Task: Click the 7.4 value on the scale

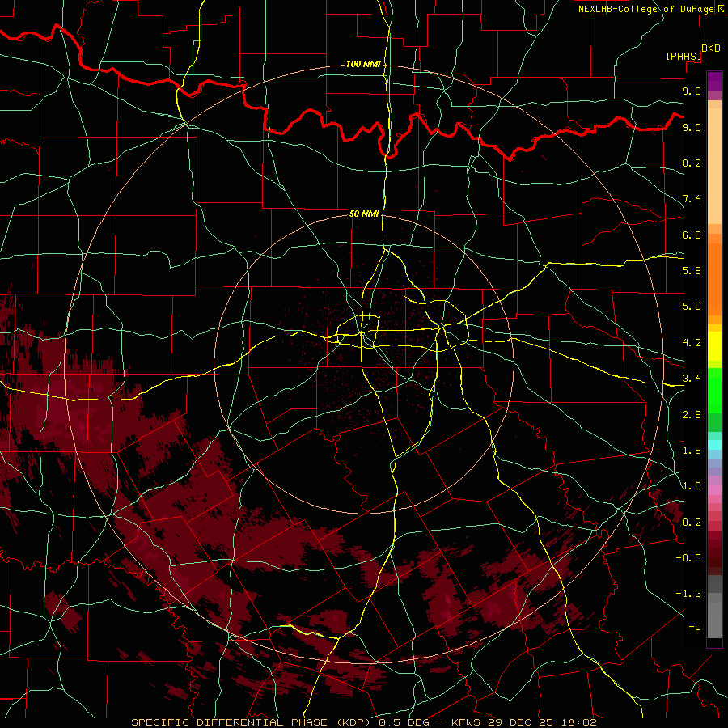Action: point(692,199)
